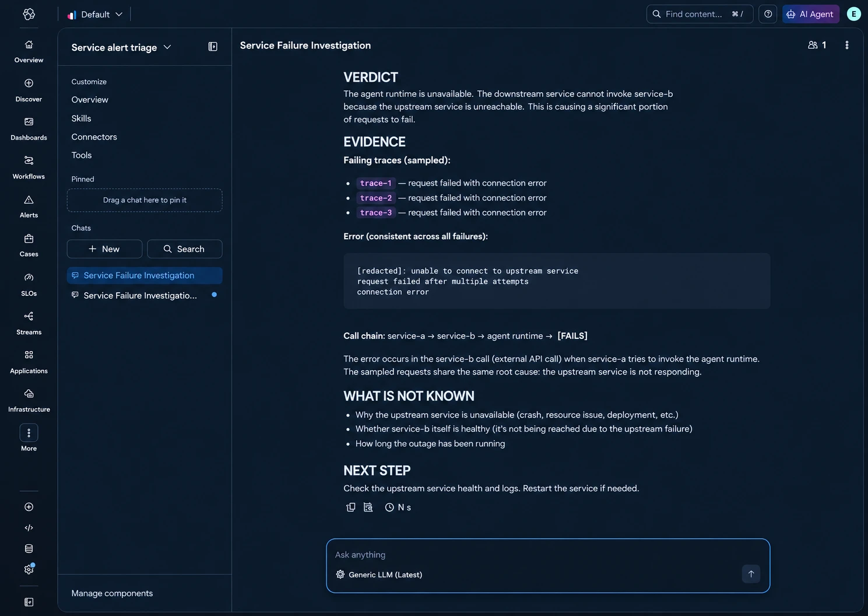Open the Overview item in the main navigation rail

(29, 51)
